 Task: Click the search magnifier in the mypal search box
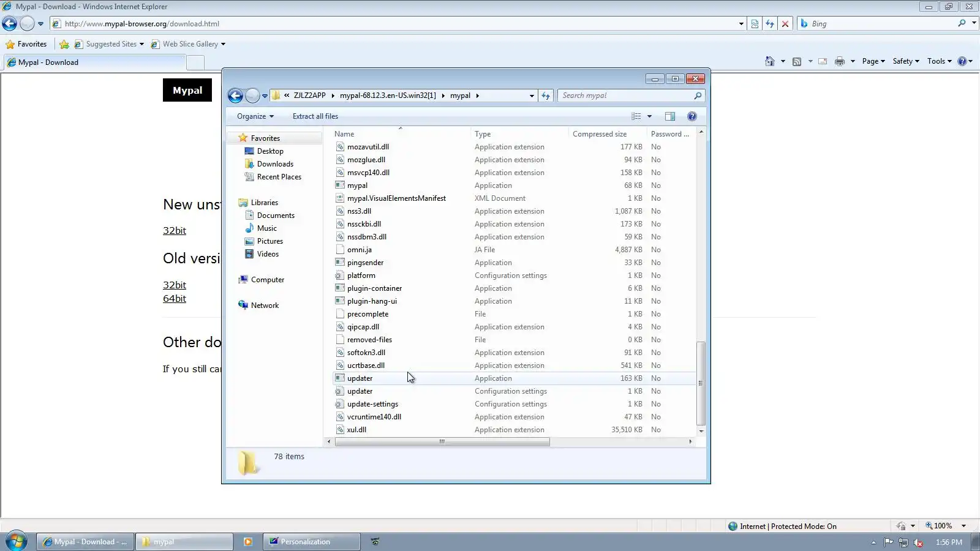(698, 96)
